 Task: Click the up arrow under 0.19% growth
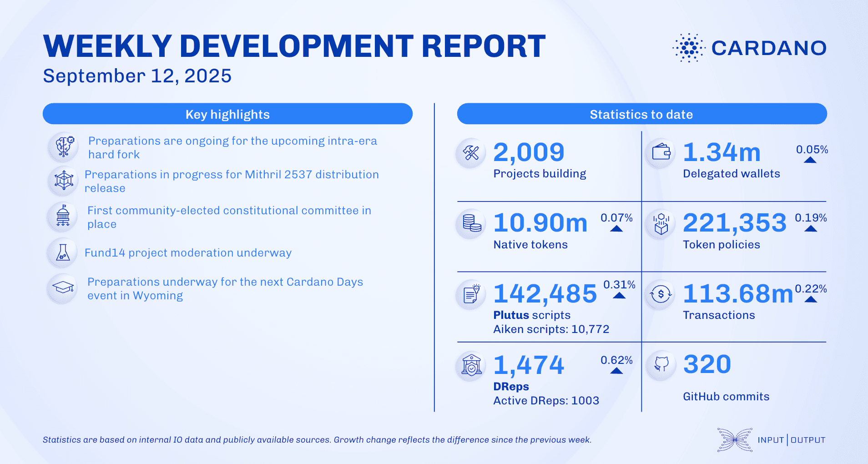[x=811, y=228]
